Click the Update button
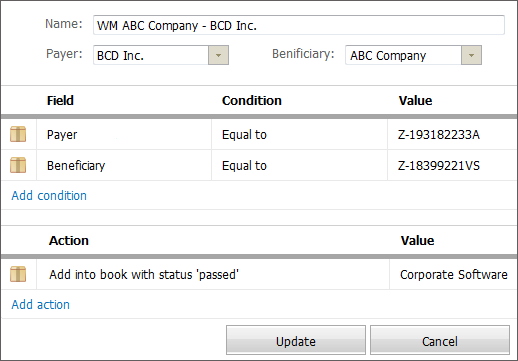Screen dimensions: 518x361 pyautogui.click(x=296, y=340)
